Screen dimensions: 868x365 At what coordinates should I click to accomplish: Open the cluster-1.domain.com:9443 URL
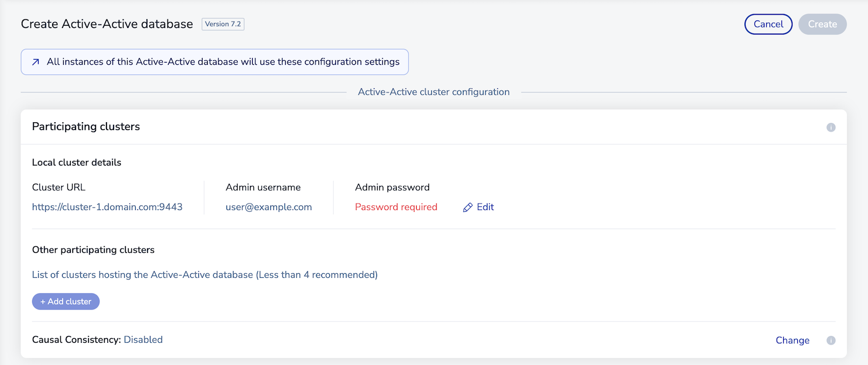point(107,207)
